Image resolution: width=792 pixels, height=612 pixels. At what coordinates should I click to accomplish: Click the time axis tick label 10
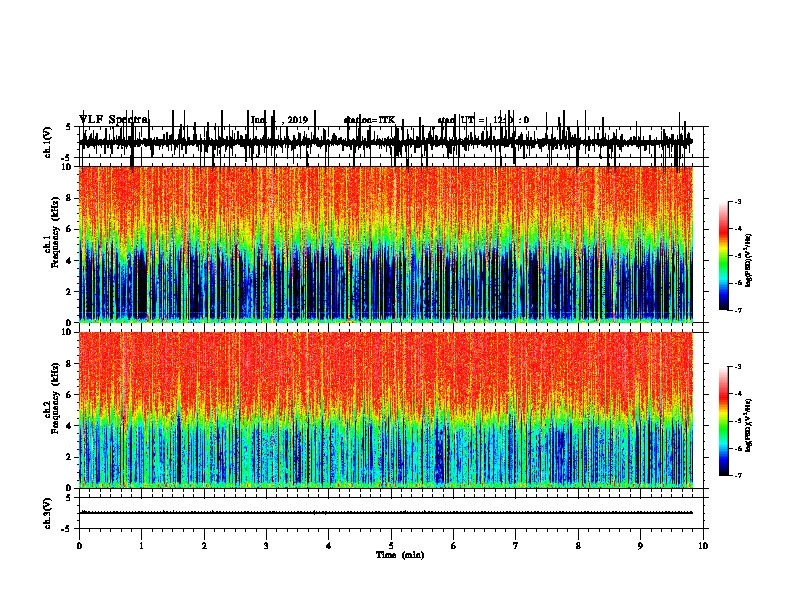(703, 546)
